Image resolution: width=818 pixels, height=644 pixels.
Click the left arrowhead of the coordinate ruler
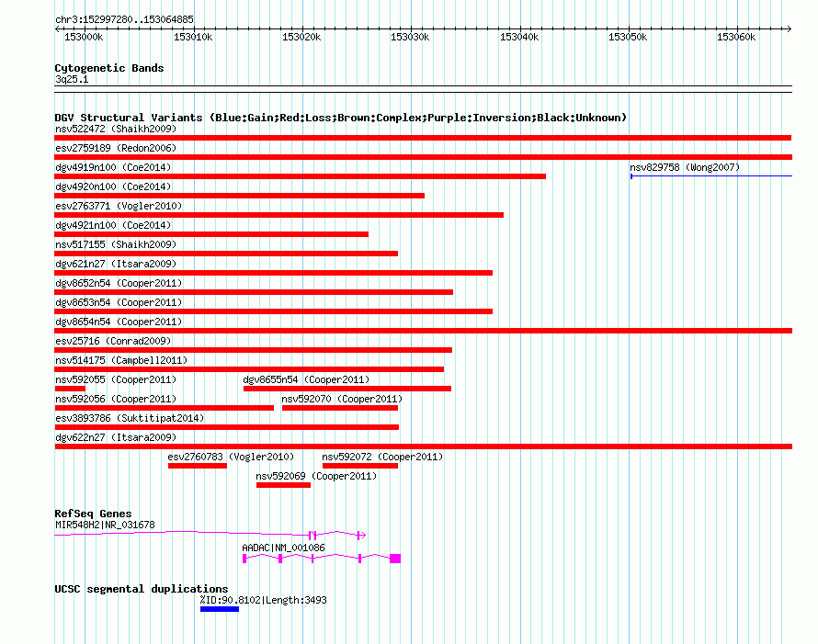pyautogui.click(x=57, y=28)
